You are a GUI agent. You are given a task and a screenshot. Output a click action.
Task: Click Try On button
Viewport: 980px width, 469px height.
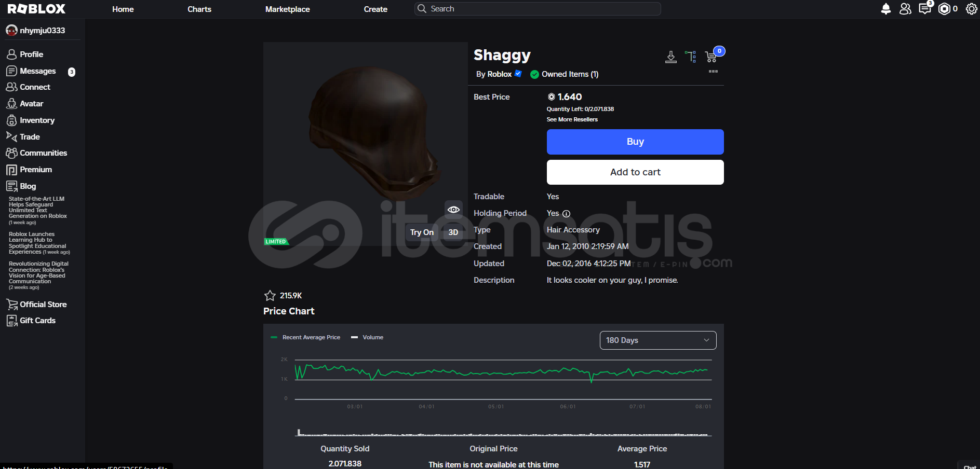422,232
